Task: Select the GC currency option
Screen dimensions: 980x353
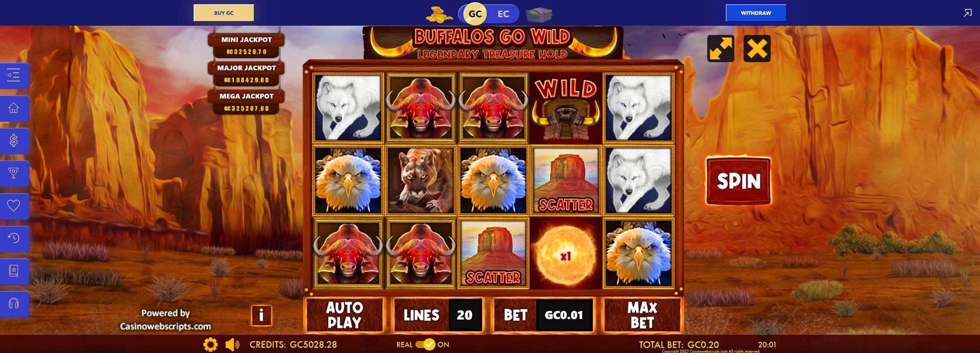Action: coord(475,14)
